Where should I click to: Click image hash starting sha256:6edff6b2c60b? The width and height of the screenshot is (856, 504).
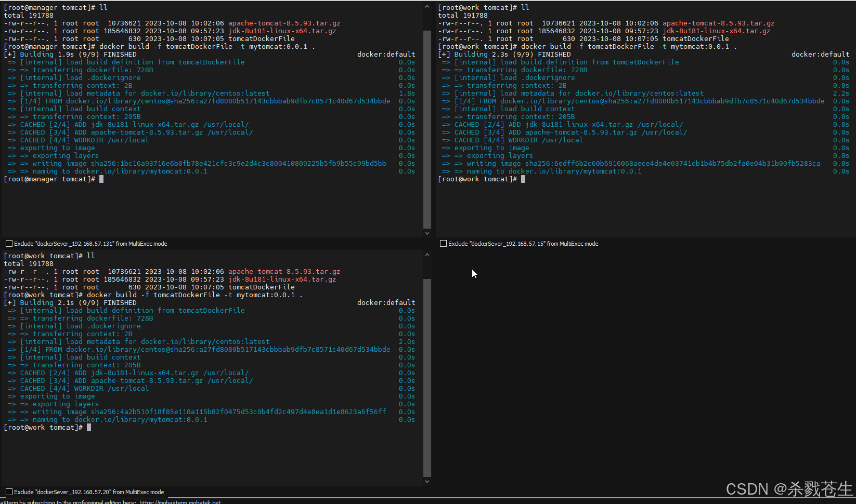coord(672,164)
